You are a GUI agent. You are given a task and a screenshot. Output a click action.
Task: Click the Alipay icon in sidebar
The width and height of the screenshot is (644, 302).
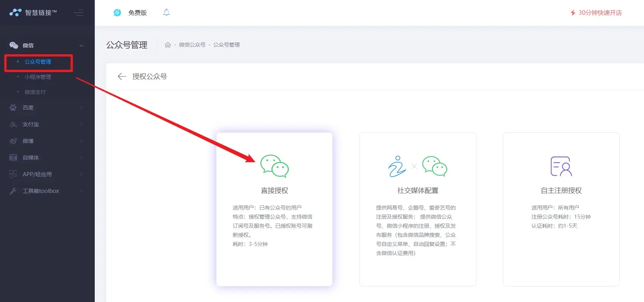point(13,124)
